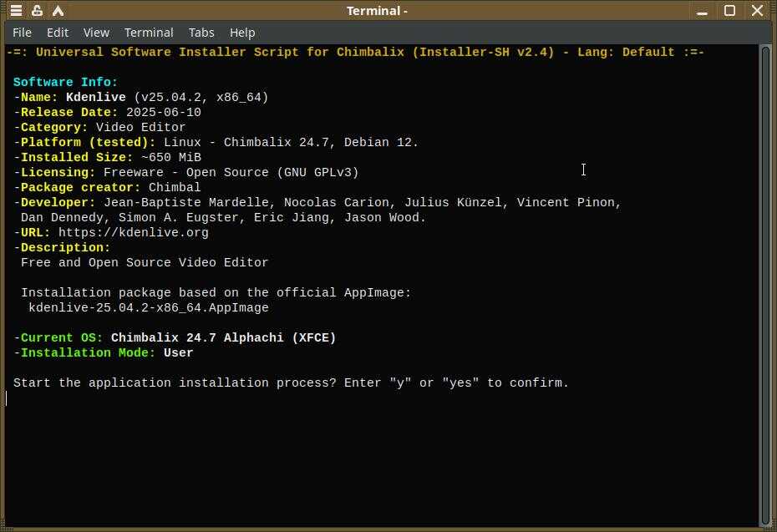Open the Terminal menu

[x=149, y=33]
